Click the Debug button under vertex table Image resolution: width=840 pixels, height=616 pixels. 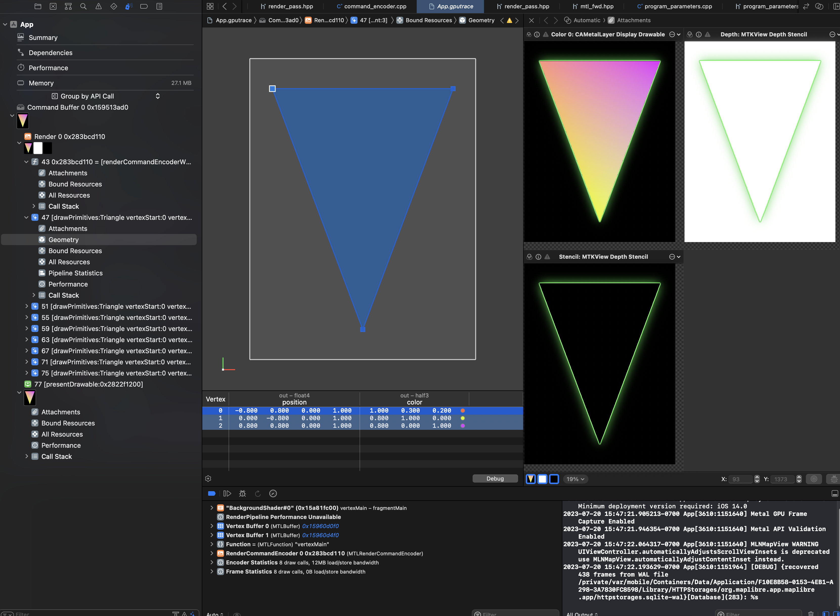pos(495,478)
